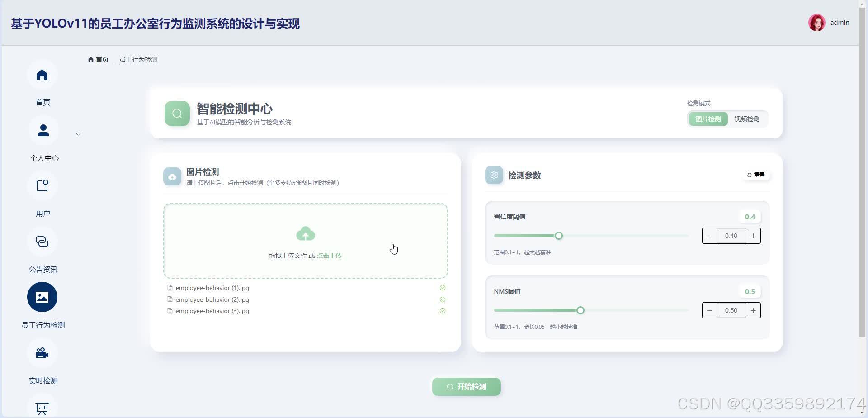This screenshot has width=868, height=418.
Task: Open the 个人中心 person icon
Action: [43, 130]
